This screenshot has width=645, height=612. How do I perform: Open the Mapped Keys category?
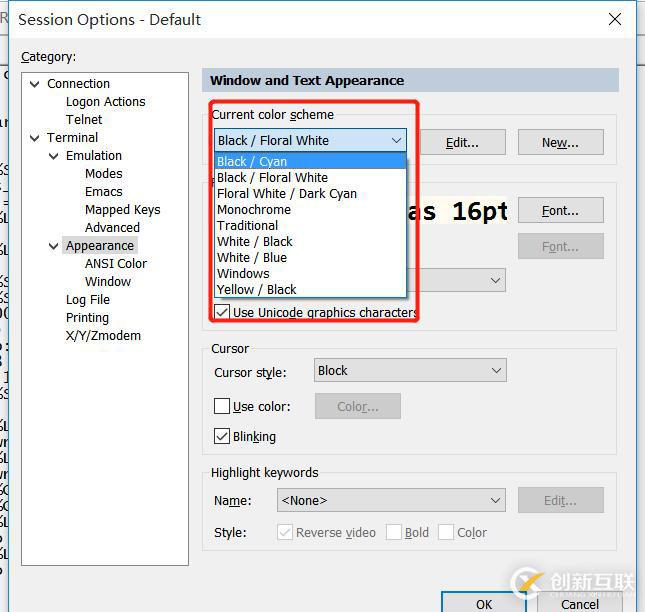[x=123, y=210]
